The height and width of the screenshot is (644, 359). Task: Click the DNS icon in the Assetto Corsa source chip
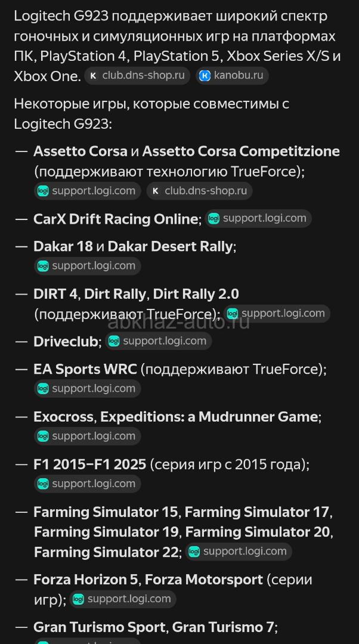(x=156, y=191)
